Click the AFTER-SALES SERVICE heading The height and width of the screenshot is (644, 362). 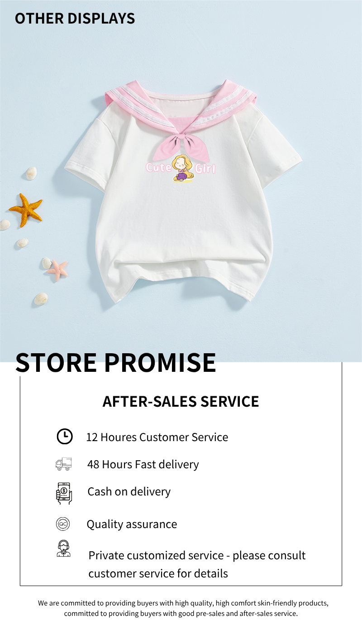181,401
